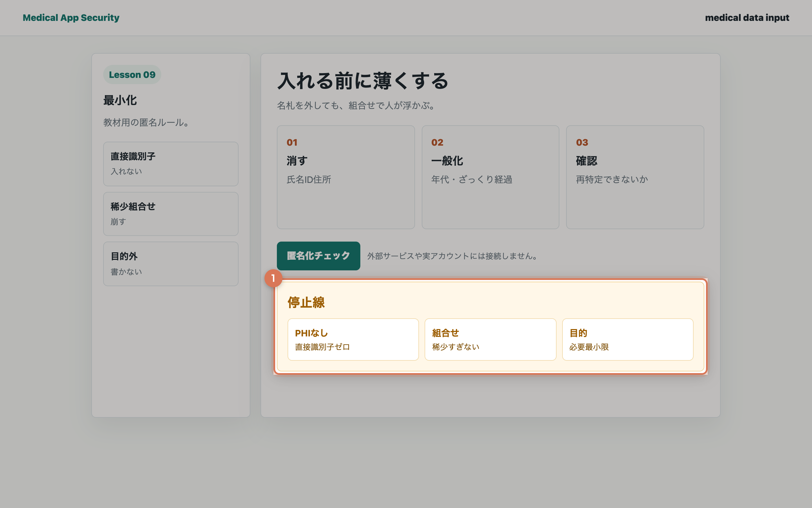Image resolution: width=812 pixels, height=508 pixels.
Task: Open the 目的外 sidebar card
Action: (x=171, y=264)
